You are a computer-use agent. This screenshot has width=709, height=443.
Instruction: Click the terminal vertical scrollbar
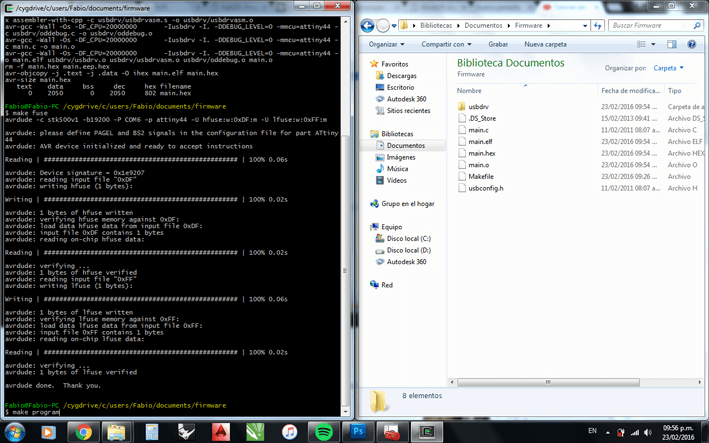point(345,271)
